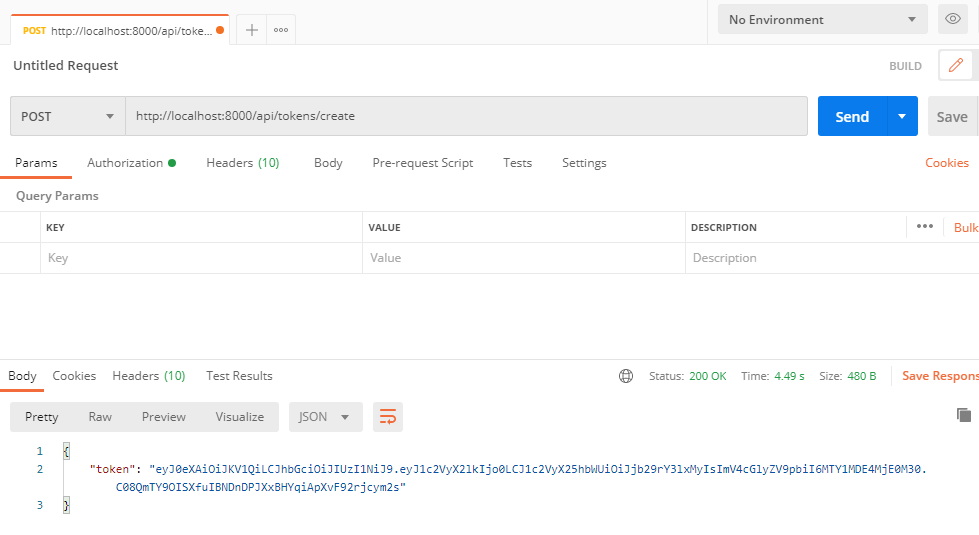
Task: Click the DESCRIPTION column header
Action: 724,227
